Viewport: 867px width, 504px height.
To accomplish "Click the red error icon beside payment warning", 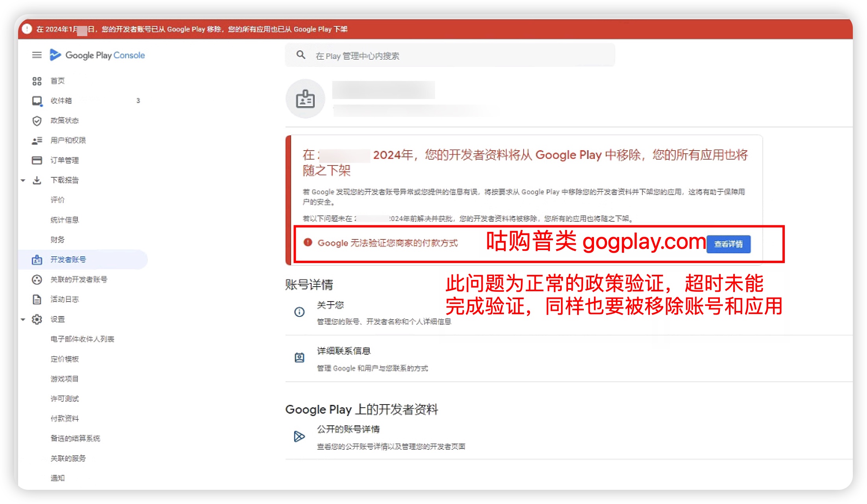I will (x=308, y=242).
